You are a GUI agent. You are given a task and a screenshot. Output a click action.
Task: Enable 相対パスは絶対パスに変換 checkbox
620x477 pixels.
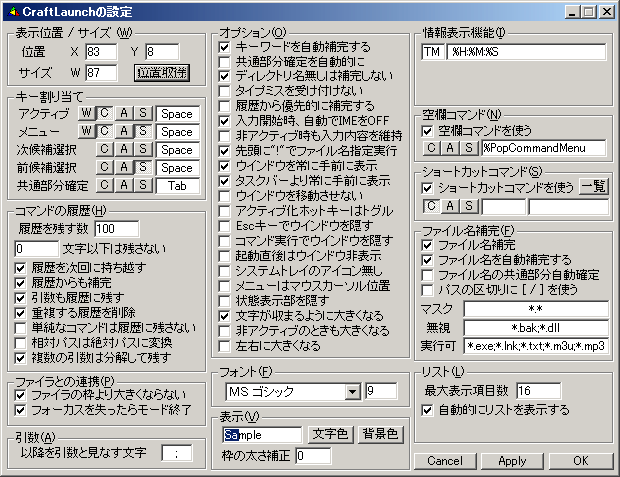click(20, 343)
